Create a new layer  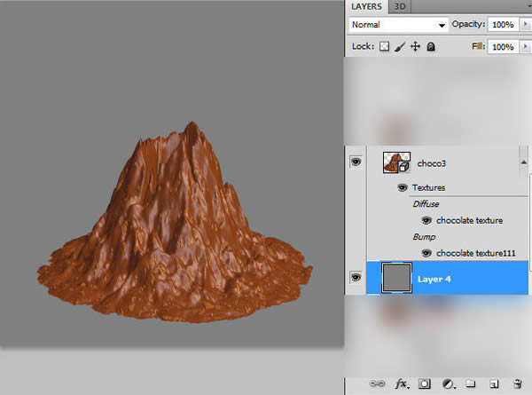[x=494, y=384]
